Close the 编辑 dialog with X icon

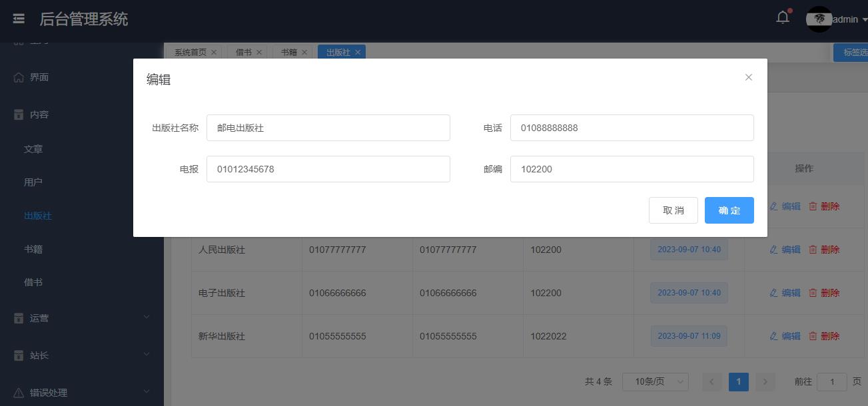click(748, 77)
